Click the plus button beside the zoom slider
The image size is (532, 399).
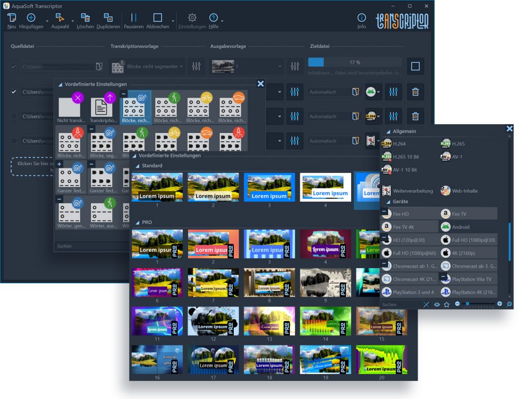pyautogui.click(x=499, y=304)
